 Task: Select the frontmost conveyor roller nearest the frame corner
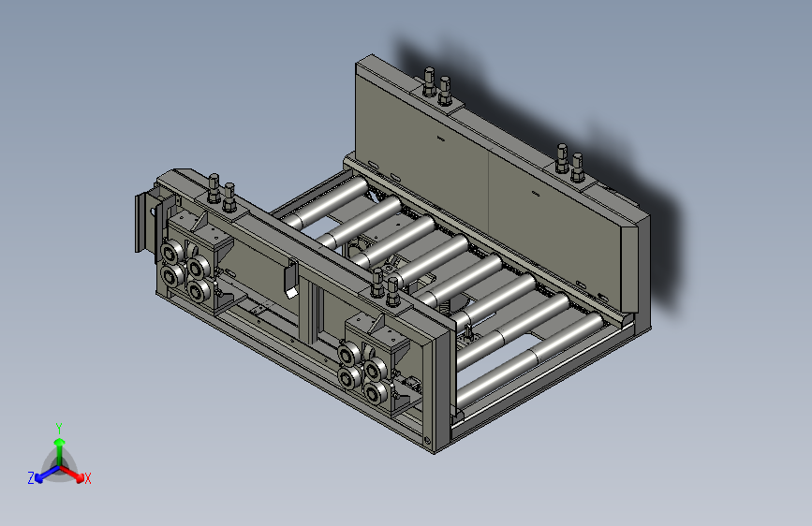click(x=530, y=358)
